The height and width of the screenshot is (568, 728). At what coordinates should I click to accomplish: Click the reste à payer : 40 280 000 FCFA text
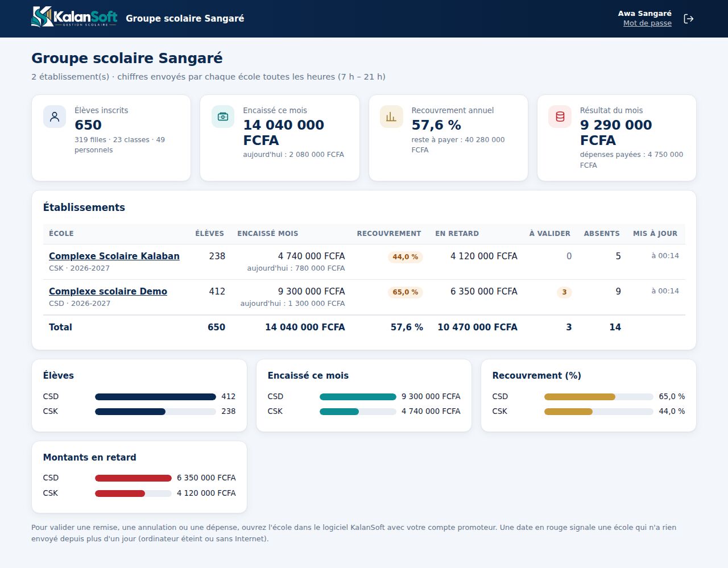pos(458,144)
